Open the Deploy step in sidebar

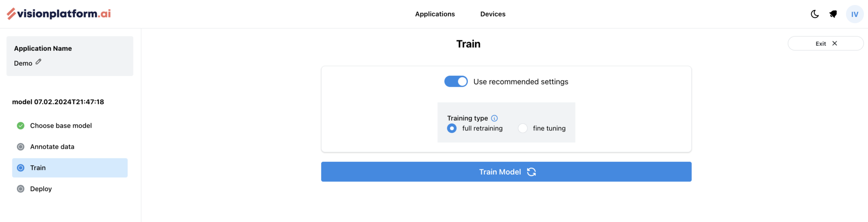[41, 189]
